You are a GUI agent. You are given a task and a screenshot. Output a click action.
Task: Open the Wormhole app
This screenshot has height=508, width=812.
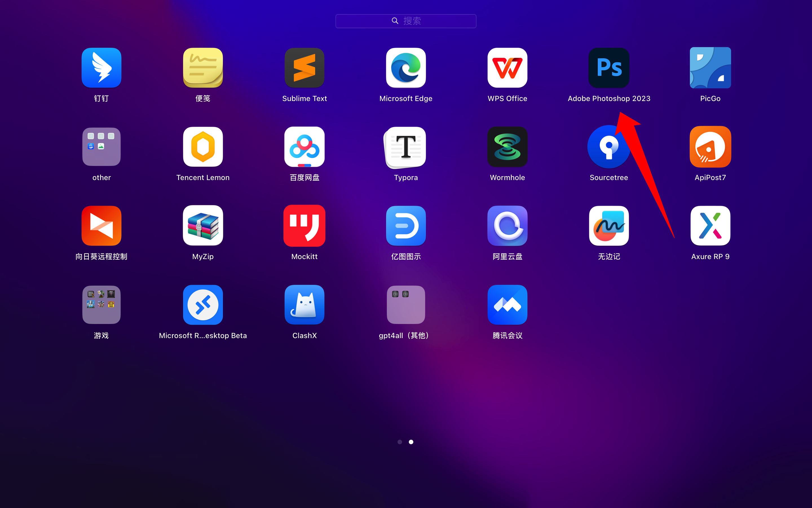coord(507,147)
